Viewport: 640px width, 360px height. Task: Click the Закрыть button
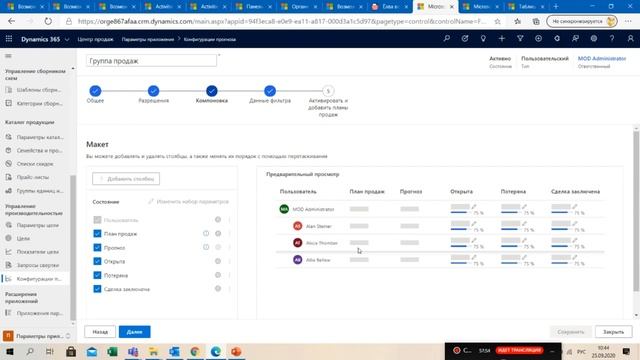pos(613,332)
